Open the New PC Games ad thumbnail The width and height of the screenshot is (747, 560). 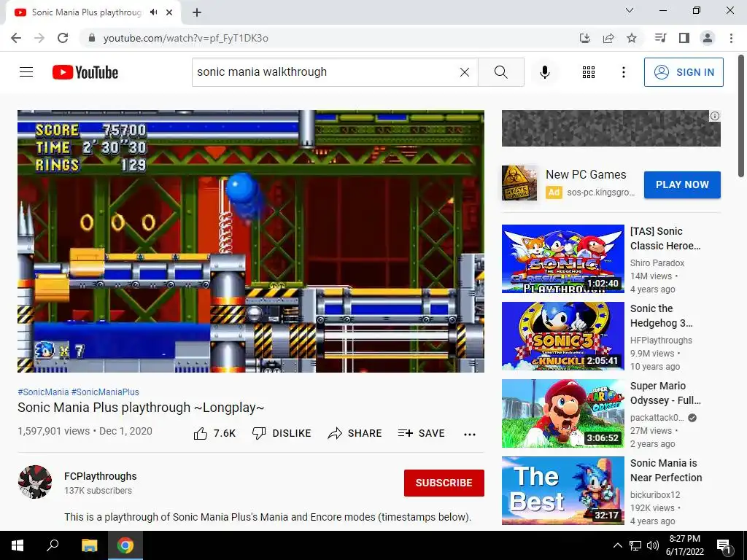pos(519,183)
